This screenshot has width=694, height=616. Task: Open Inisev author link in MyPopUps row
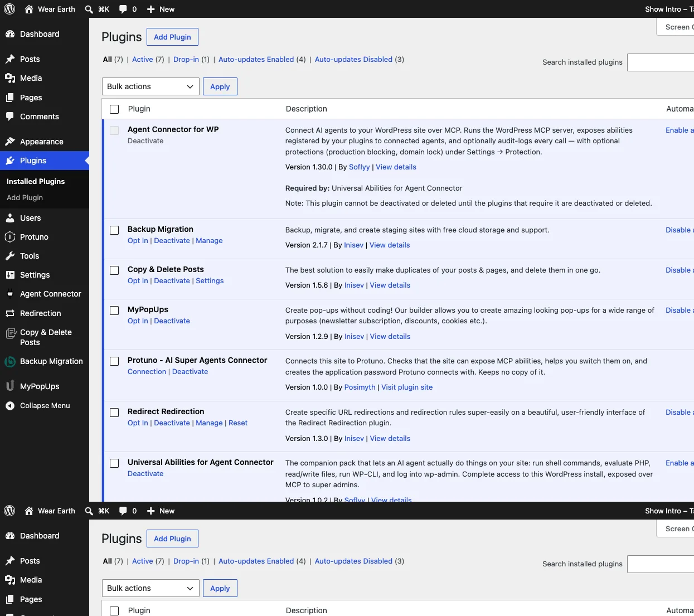[355, 336]
